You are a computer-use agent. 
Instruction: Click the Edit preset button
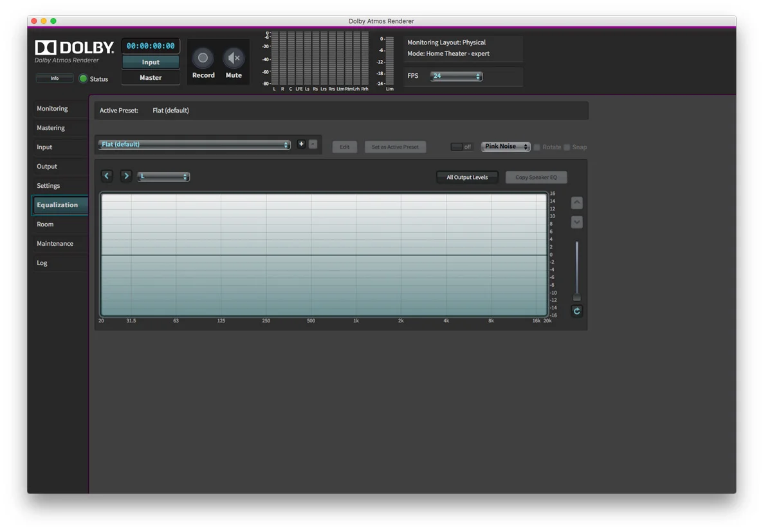click(x=345, y=147)
